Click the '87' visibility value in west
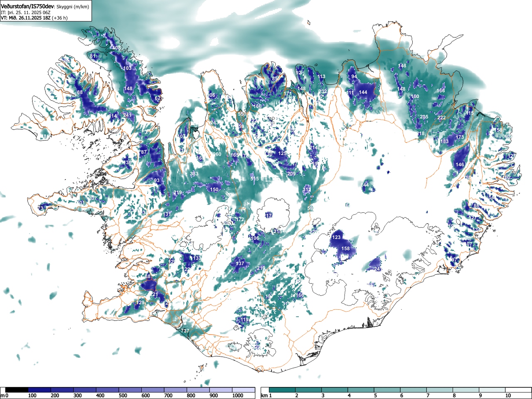Screen dimensions: 532x399 (x=144, y=153)
